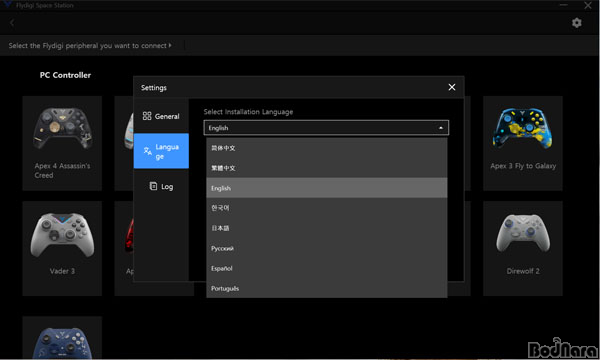Image resolution: width=600 pixels, height=360 pixels.
Task: Select the Language settings tab
Action: [161, 151]
